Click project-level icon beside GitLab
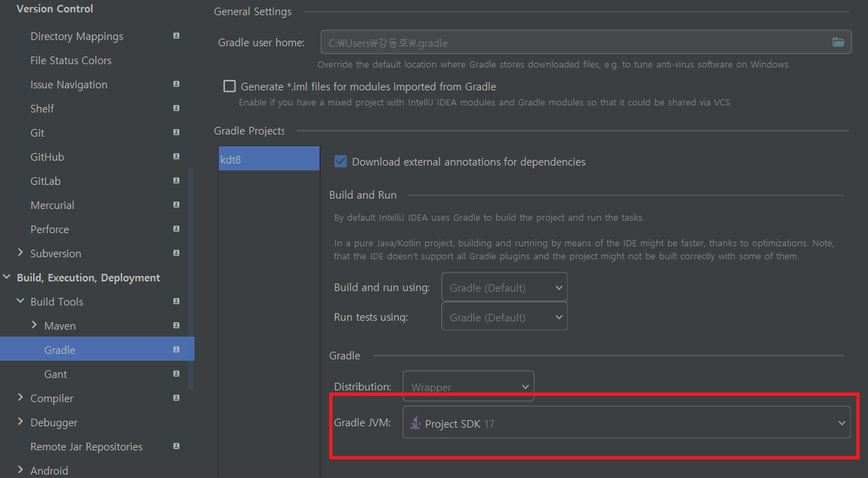This screenshot has height=478, width=868. pyautogui.click(x=177, y=181)
